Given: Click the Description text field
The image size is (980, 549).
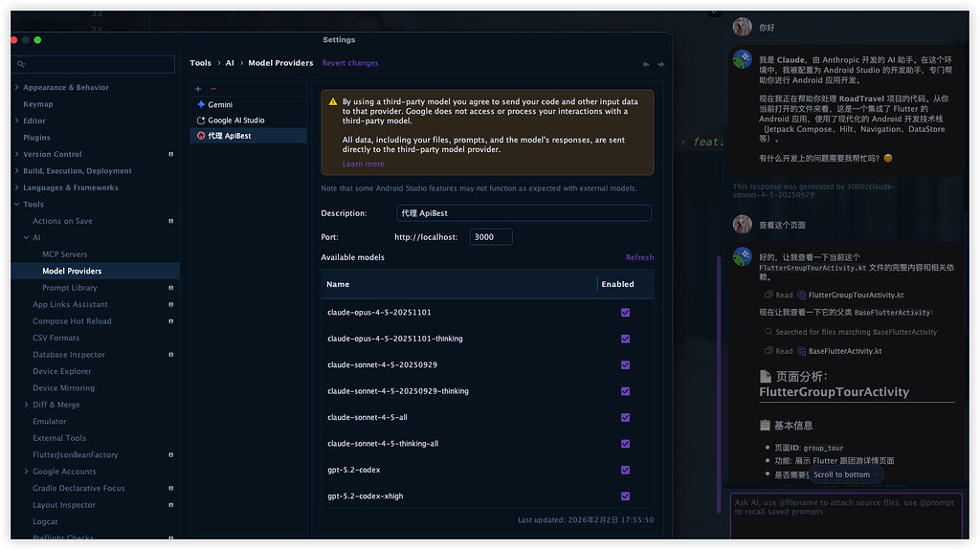Looking at the screenshot, I should (x=523, y=213).
